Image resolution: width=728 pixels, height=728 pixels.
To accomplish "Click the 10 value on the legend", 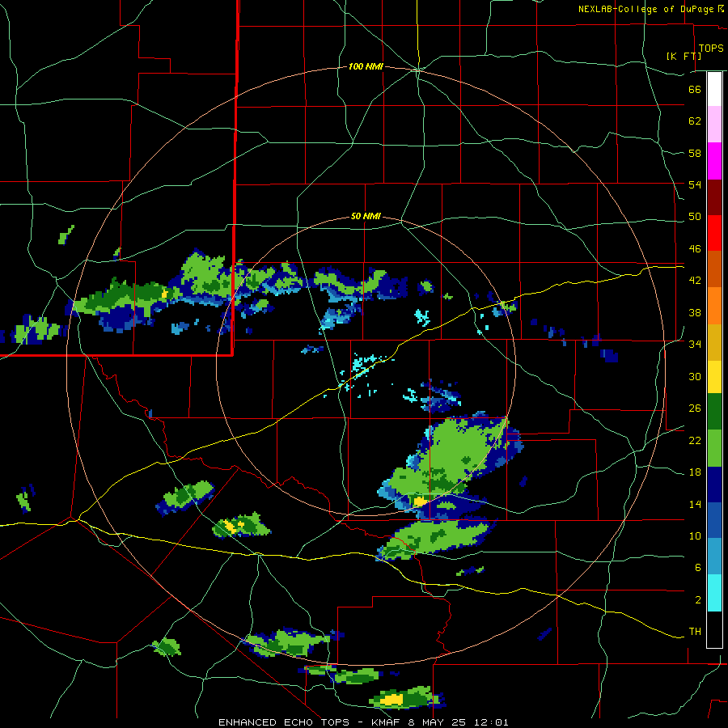I will [x=695, y=535].
